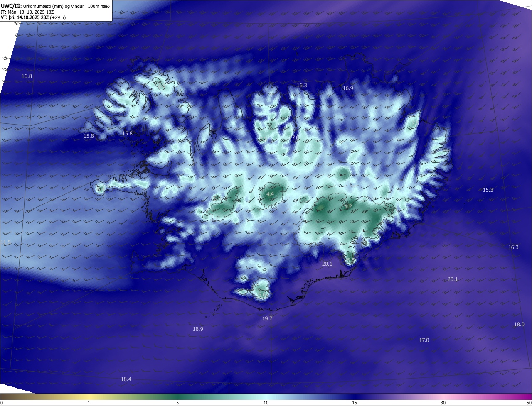Click the color scale tick label 15

coord(355,403)
